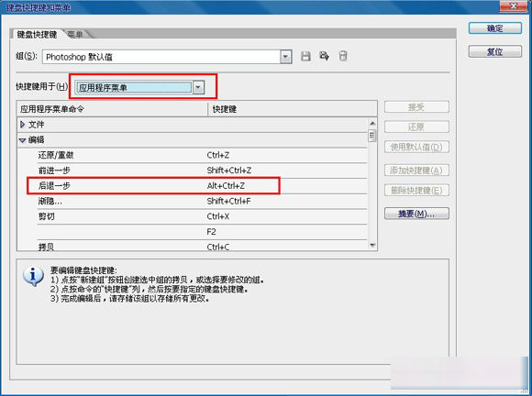532x396 pixels.
Task: Click the Alt+Ctrl+Z shortcut cell
Action: pos(226,186)
